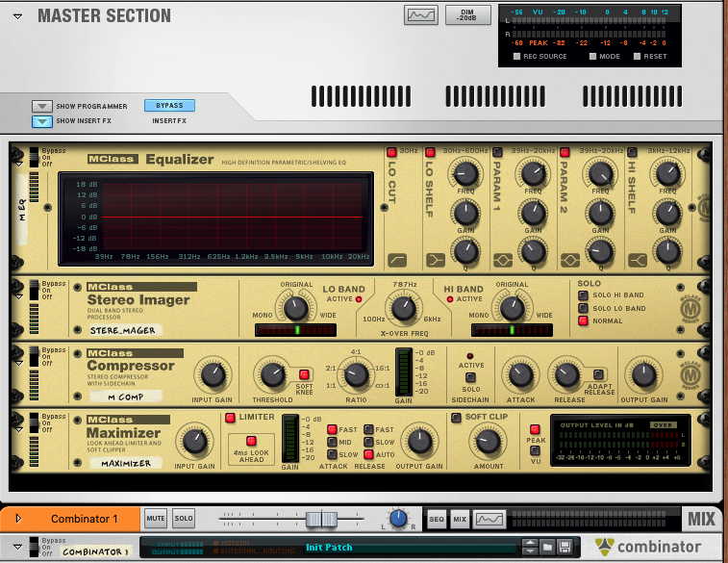Mute the Combinator 1 channel

click(156, 519)
